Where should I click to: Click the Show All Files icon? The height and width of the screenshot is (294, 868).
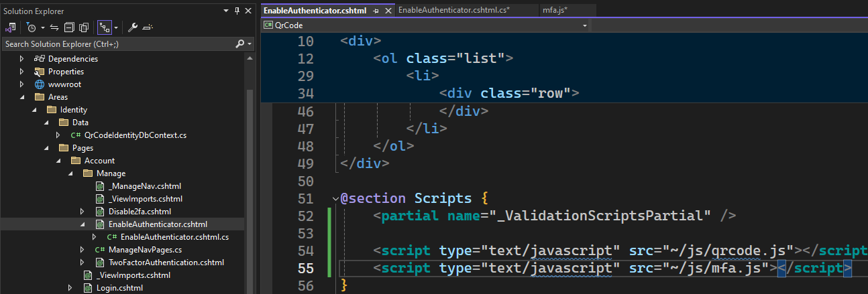coord(84,27)
